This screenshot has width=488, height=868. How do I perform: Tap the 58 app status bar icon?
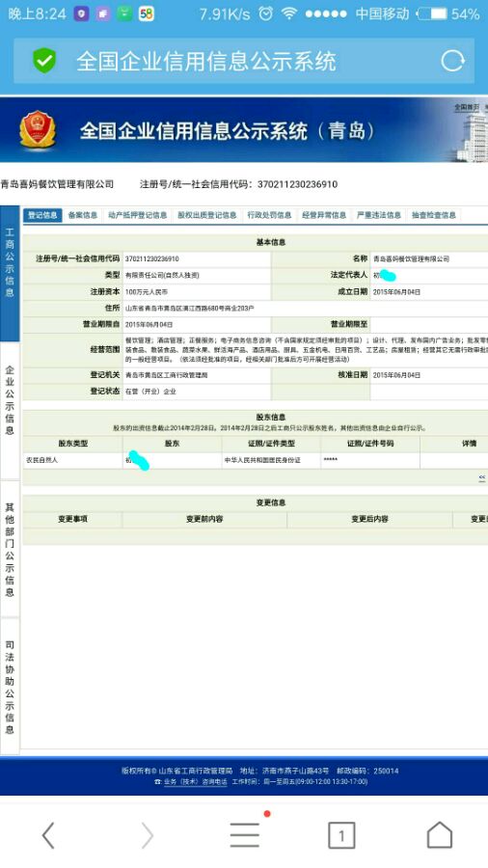click(x=146, y=14)
